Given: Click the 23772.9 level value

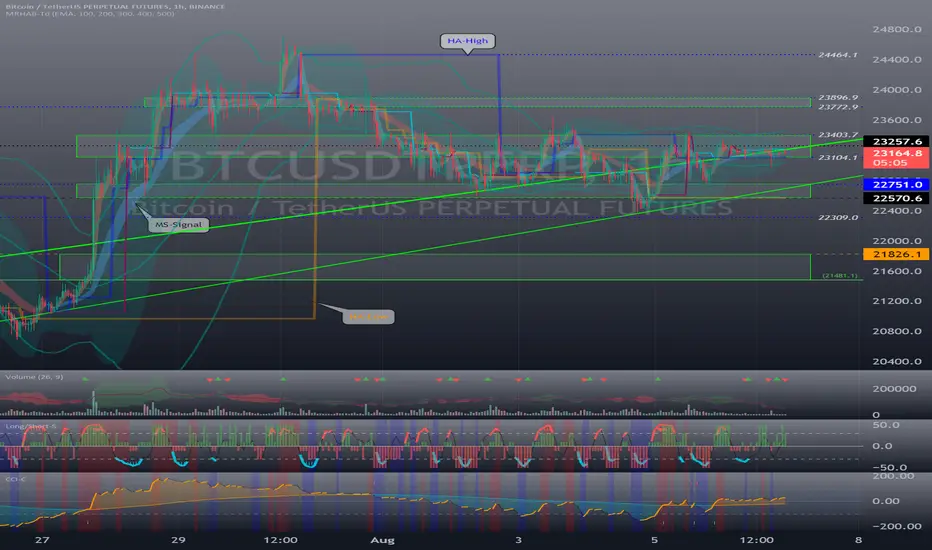Looking at the screenshot, I should (x=838, y=107).
